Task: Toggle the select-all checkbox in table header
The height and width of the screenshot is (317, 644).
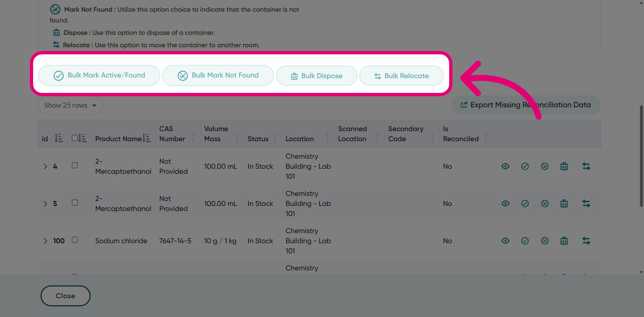Action: pyautogui.click(x=74, y=138)
